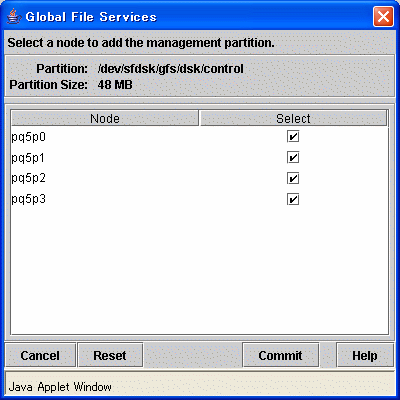Close the Global File Services window
The width and height of the screenshot is (400, 400).
383,16
